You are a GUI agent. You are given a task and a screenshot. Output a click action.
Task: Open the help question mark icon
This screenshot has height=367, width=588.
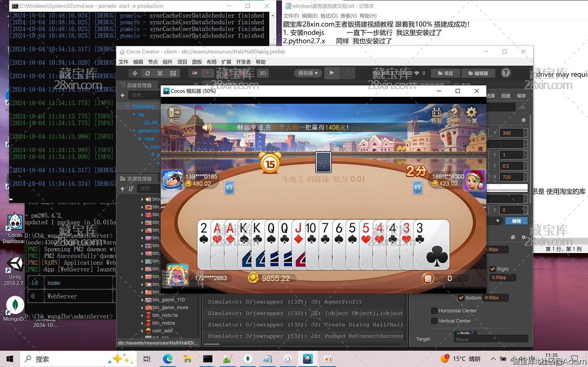pos(506,73)
